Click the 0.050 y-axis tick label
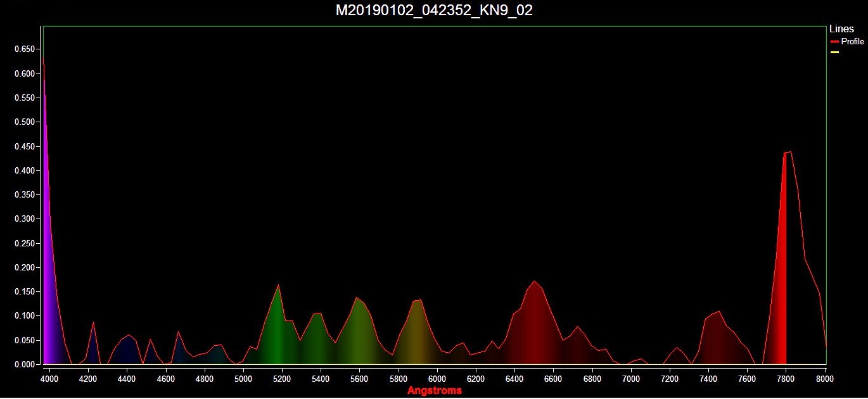Image resolution: width=868 pixels, height=399 pixels. 25,340
